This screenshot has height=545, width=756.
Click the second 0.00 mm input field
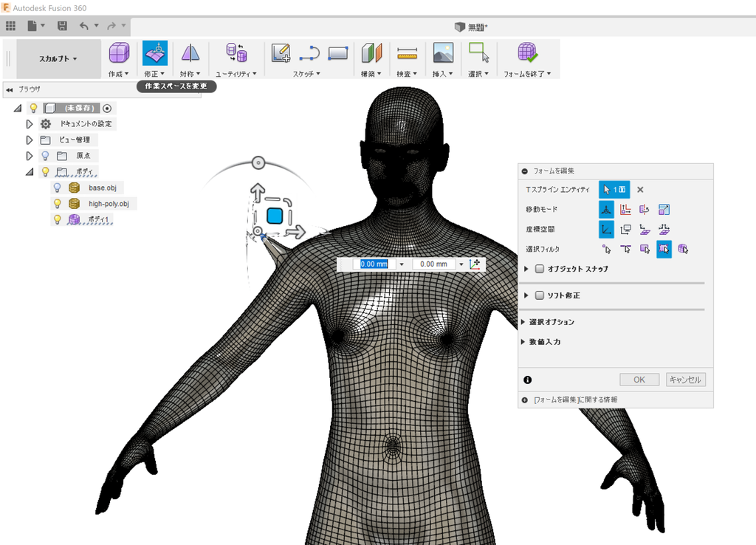(433, 264)
